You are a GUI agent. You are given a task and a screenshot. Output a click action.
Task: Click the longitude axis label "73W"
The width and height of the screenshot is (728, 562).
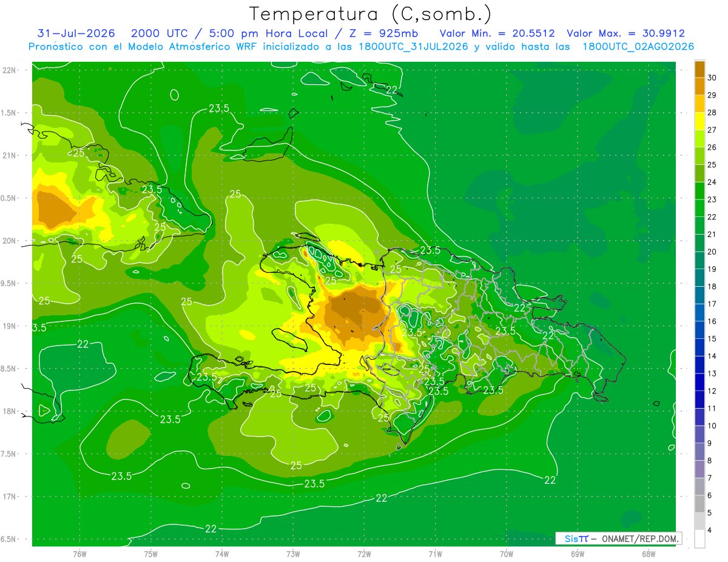click(x=293, y=554)
